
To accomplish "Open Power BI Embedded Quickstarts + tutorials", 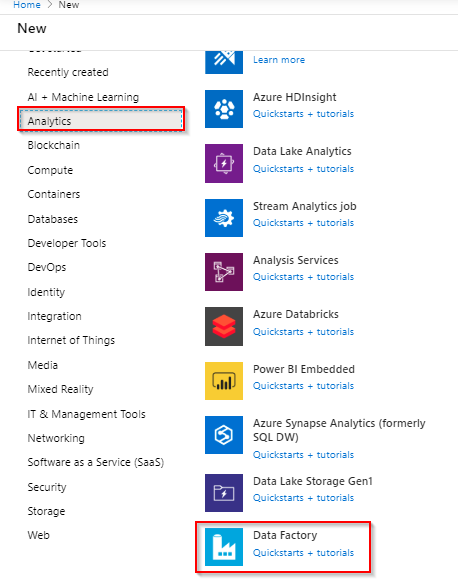I will pos(303,386).
